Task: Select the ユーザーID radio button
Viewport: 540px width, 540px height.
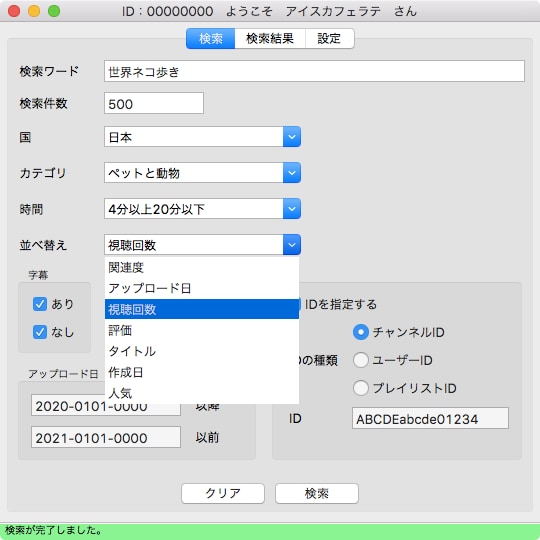Action: [x=361, y=360]
